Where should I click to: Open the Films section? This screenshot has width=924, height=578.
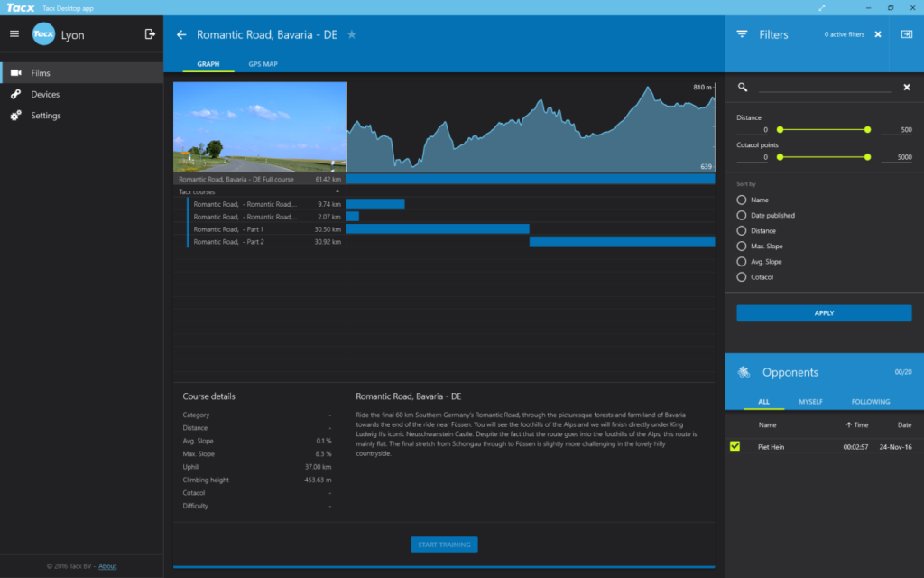click(x=82, y=72)
